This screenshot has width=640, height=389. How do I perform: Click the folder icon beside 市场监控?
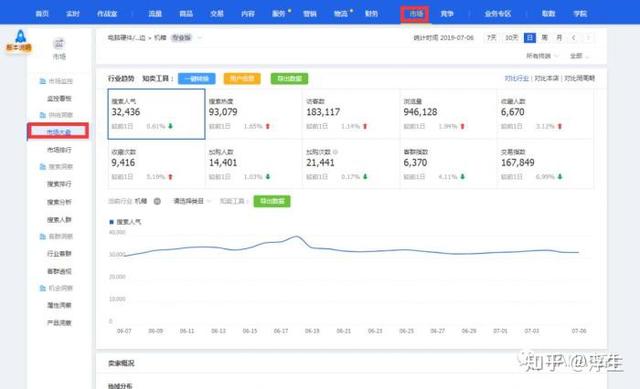pyautogui.click(x=42, y=81)
